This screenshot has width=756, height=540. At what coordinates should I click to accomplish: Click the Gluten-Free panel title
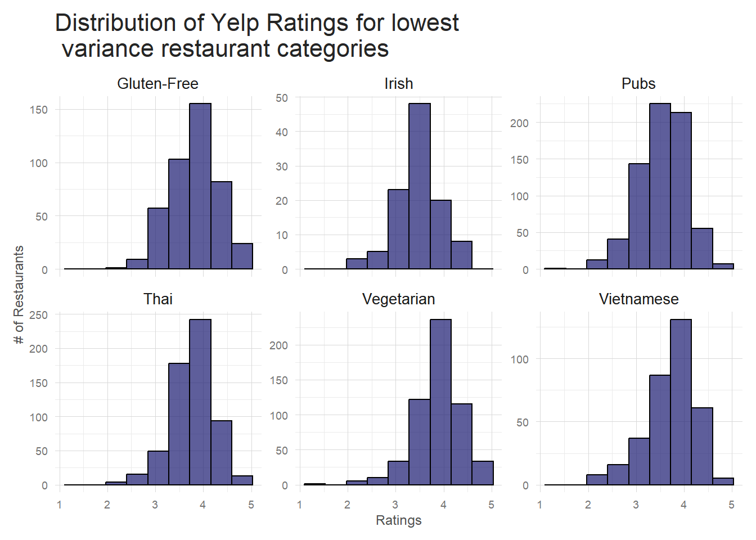pyautogui.click(x=157, y=84)
